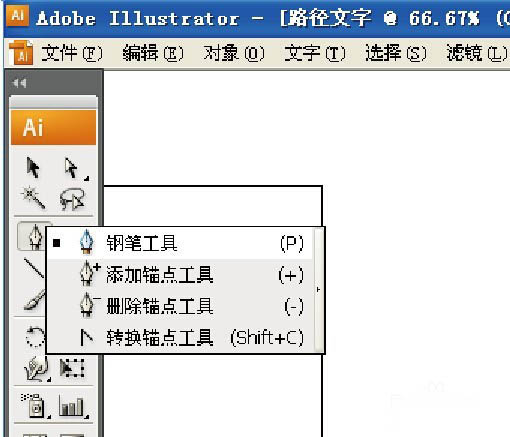Viewport: 510px width, 437px height.
Task: Choose 添加锚点工具 from the flyout
Action: [x=180, y=275]
